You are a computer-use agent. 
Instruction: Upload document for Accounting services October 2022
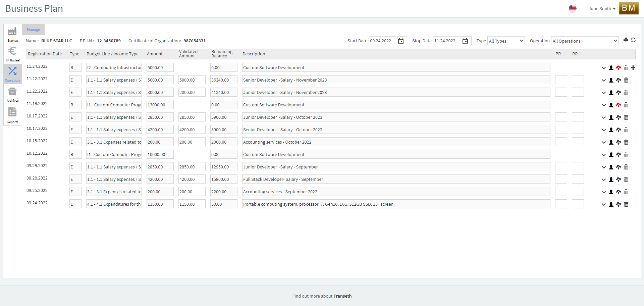tap(619, 142)
